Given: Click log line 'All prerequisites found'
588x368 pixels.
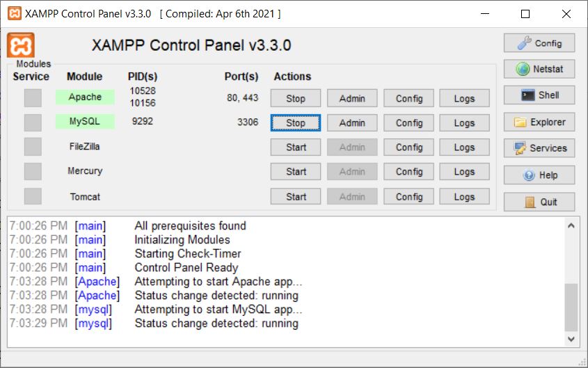Looking at the screenshot, I should [190, 226].
